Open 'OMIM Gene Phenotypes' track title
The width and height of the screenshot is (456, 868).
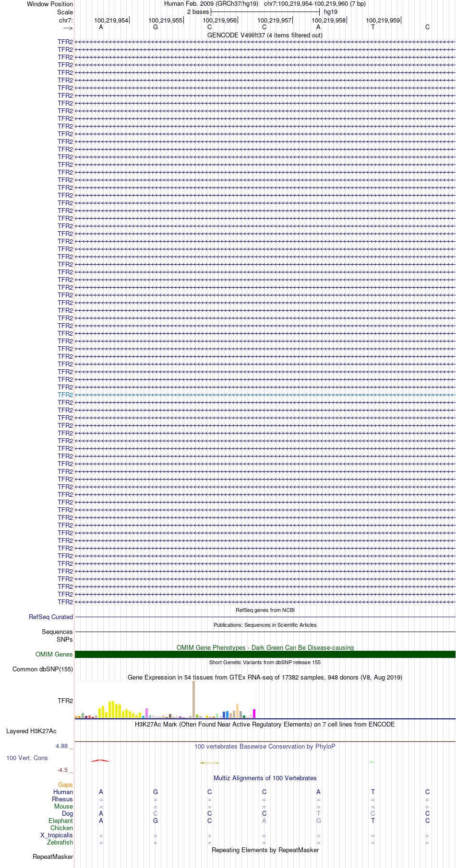pos(265,648)
